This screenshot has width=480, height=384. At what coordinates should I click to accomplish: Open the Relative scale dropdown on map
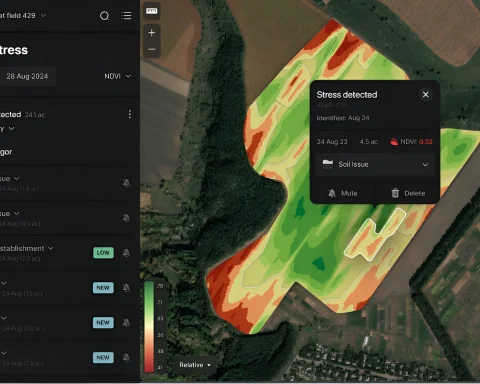[x=195, y=365]
